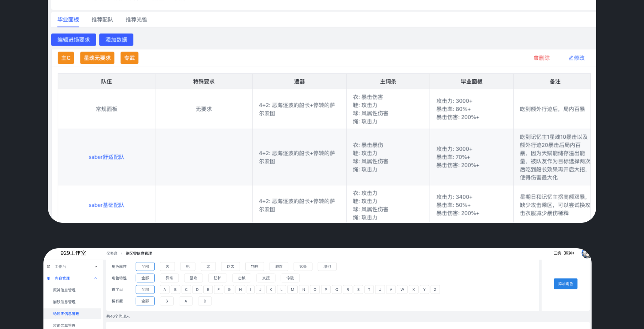
Task: Open the user avatar at top right
Action: (586, 254)
